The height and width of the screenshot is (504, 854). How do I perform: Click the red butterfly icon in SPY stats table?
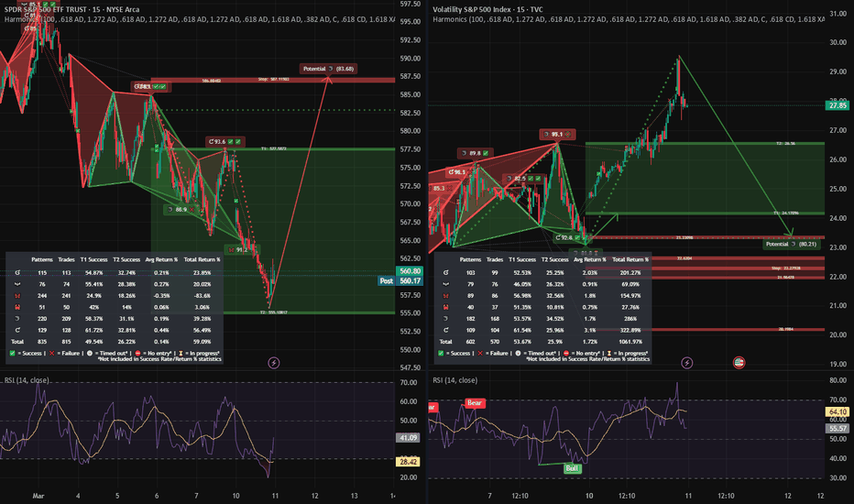pos(17,295)
